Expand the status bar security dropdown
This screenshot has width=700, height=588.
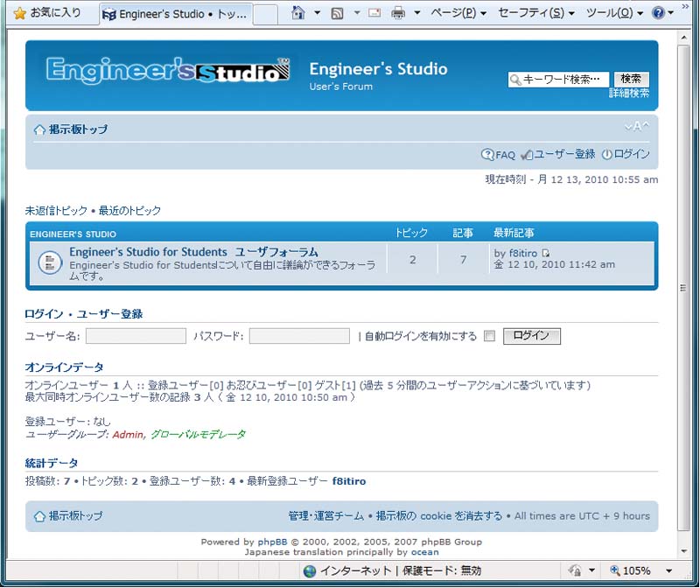(x=592, y=570)
